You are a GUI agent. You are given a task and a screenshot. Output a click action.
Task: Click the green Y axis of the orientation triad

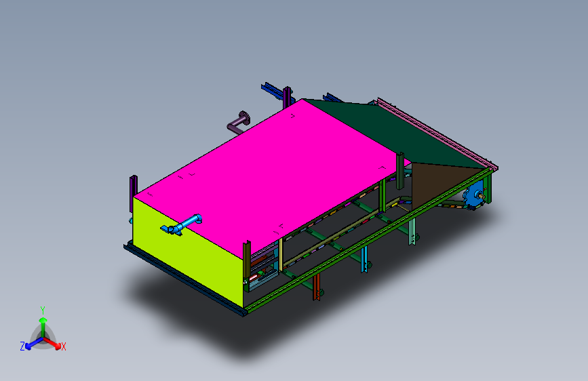43,327
